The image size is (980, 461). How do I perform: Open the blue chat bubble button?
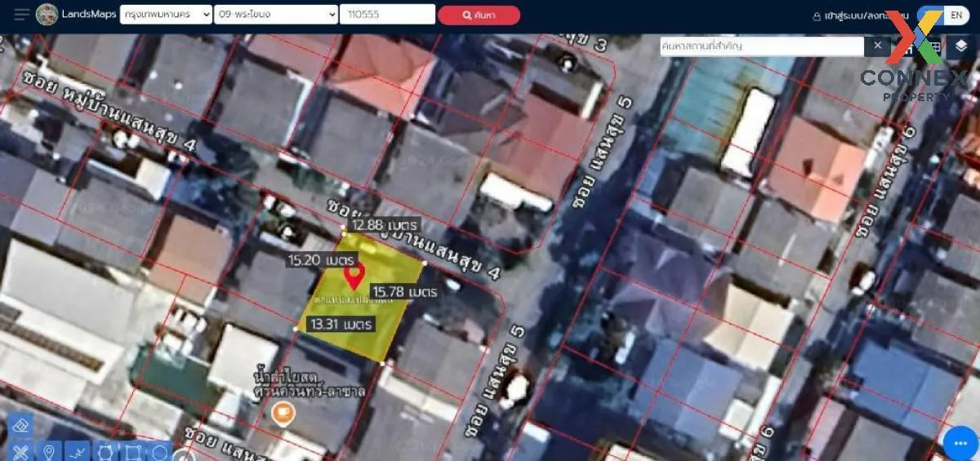[960, 443]
